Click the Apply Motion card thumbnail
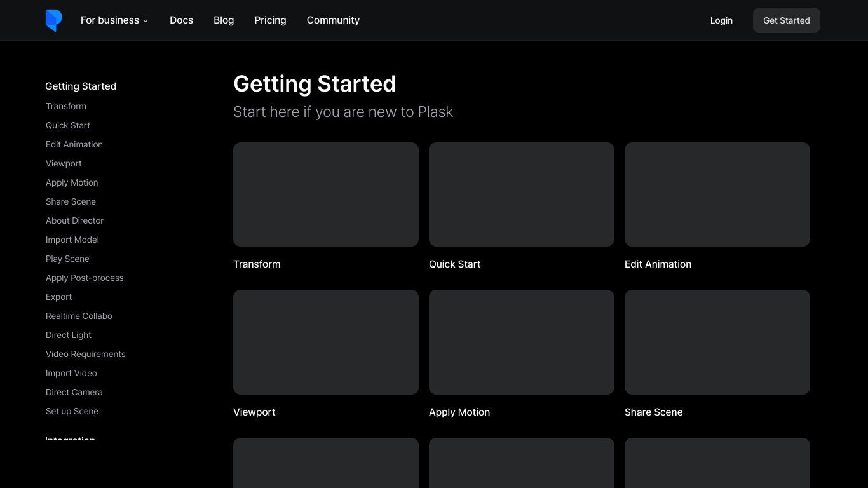 (x=522, y=342)
